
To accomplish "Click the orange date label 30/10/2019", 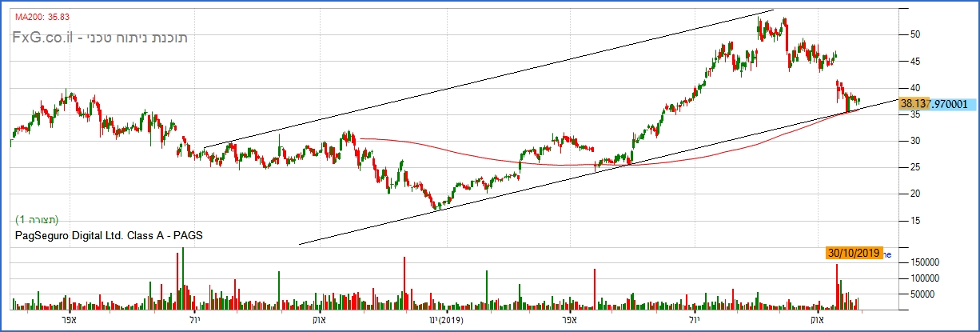I will pos(855,254).
